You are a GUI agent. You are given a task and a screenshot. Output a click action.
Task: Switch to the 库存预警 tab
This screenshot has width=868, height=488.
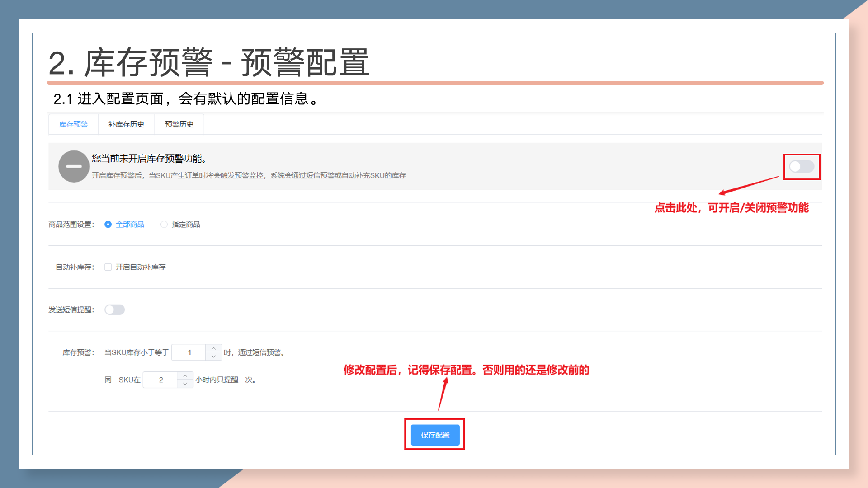73,124
